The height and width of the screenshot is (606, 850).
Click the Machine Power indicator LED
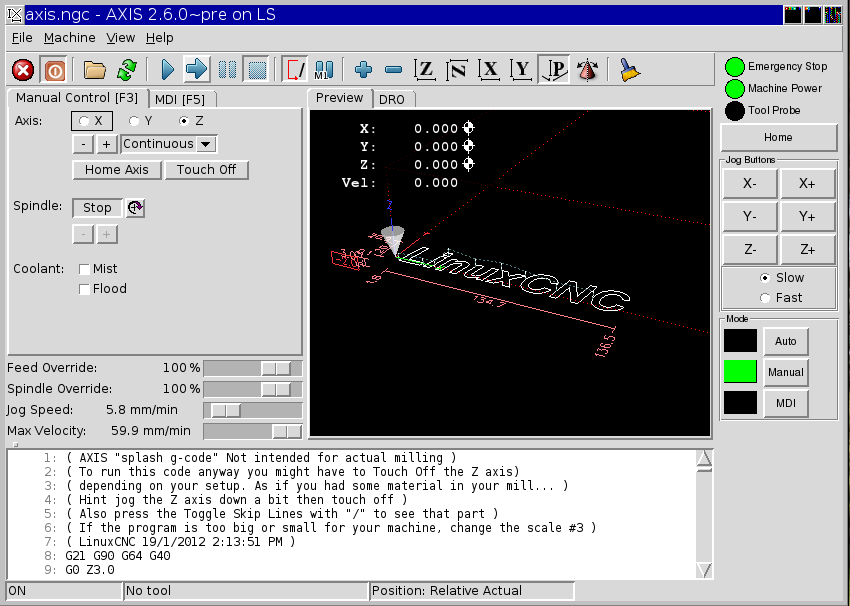[x=735, y=88]
